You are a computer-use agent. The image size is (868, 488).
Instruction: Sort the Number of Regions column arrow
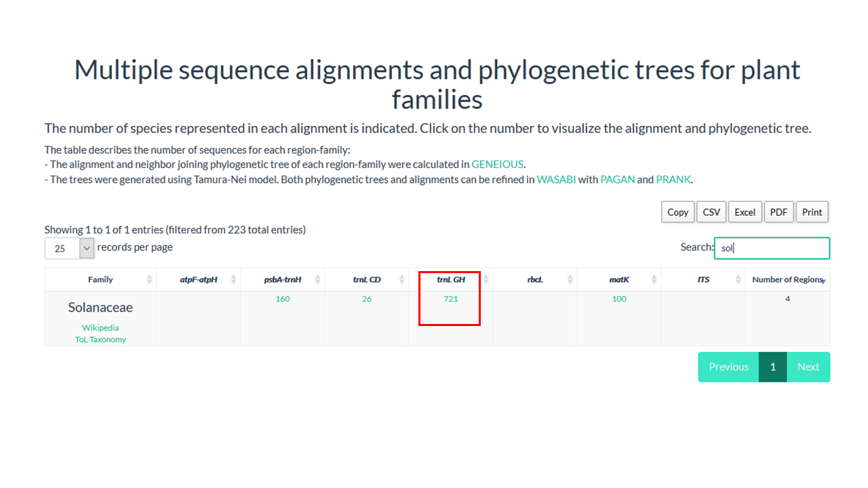[x=823, y=281]
